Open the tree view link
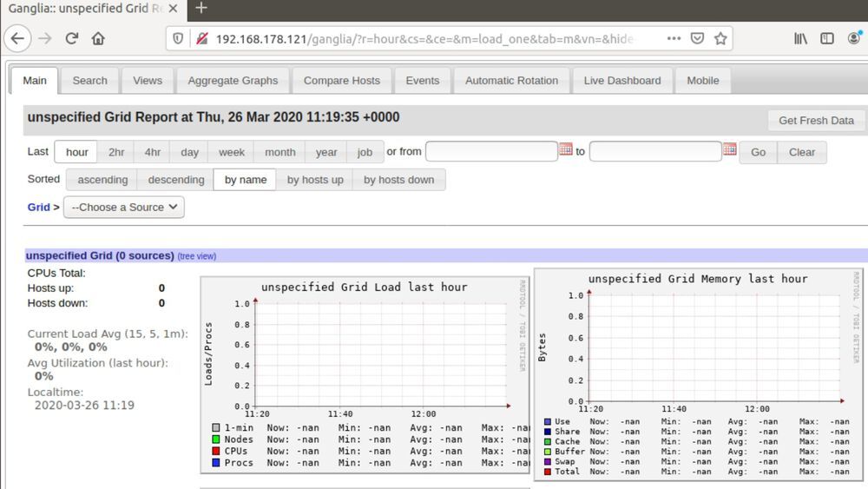This screenshot has height=489, width=868. (197, 256)
